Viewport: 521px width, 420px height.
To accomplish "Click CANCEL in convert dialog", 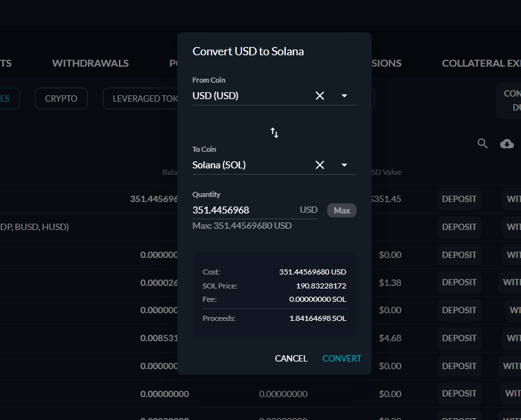I will (291, 358).
